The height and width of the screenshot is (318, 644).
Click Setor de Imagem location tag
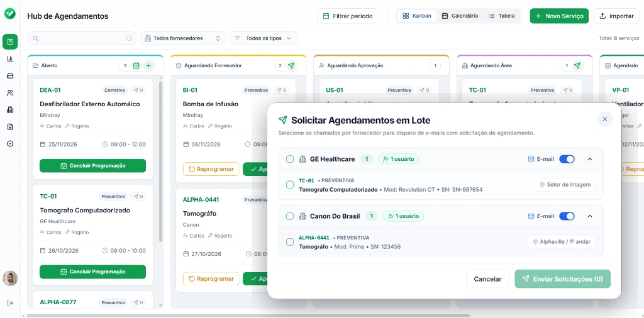(x=565, y=185)
